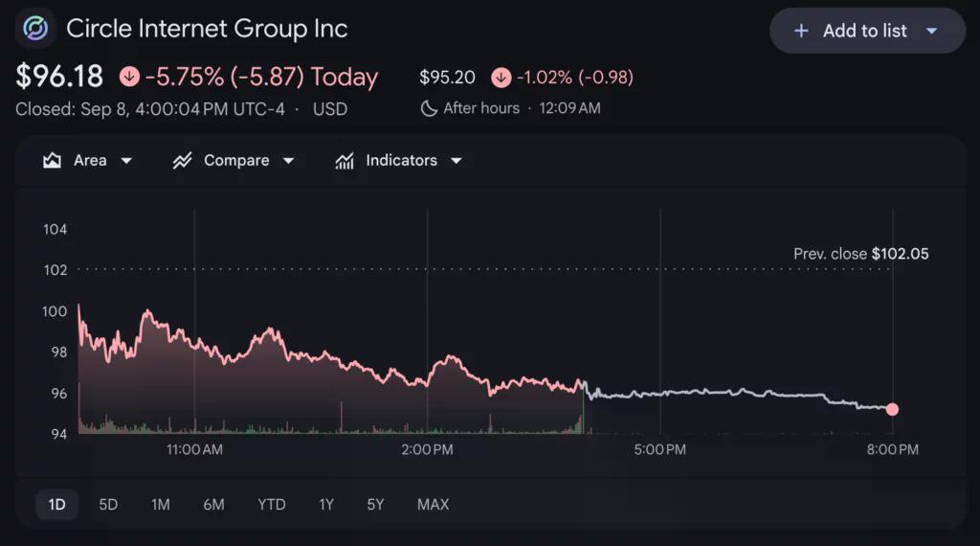Screen dimensions: 980x546
Task: Click the After hours label text
Action: (x=481, y=108)
